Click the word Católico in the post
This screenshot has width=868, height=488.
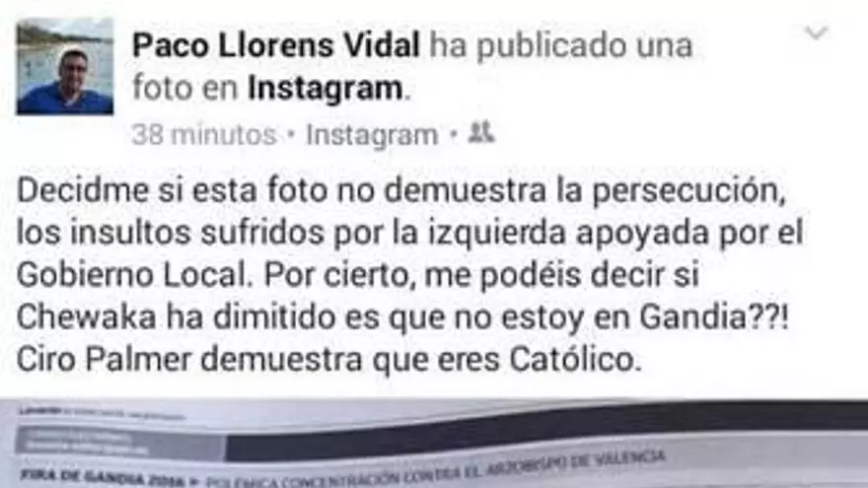(x=575, y=360)
